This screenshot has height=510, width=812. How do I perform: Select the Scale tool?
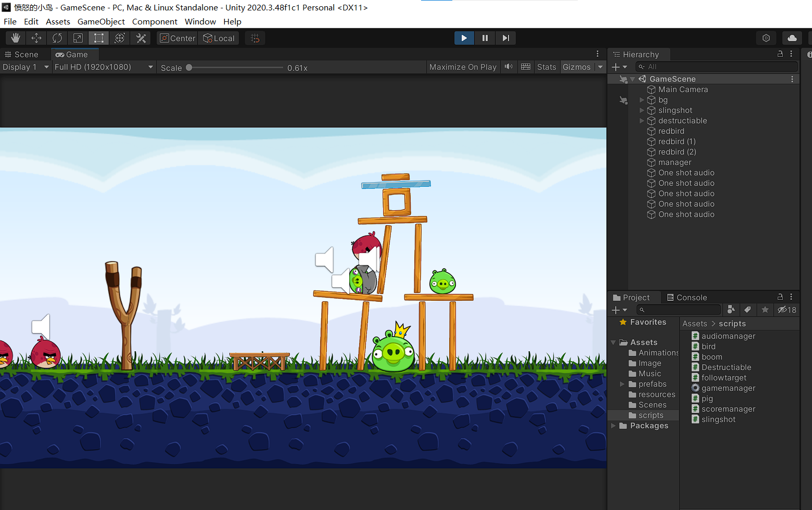[78, 38]
